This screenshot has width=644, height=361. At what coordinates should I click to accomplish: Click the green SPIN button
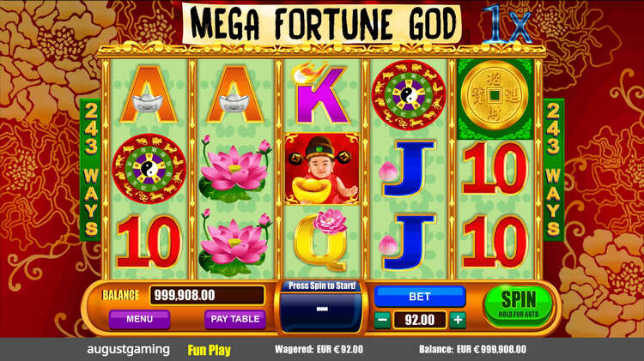click(x=519, y=306)
